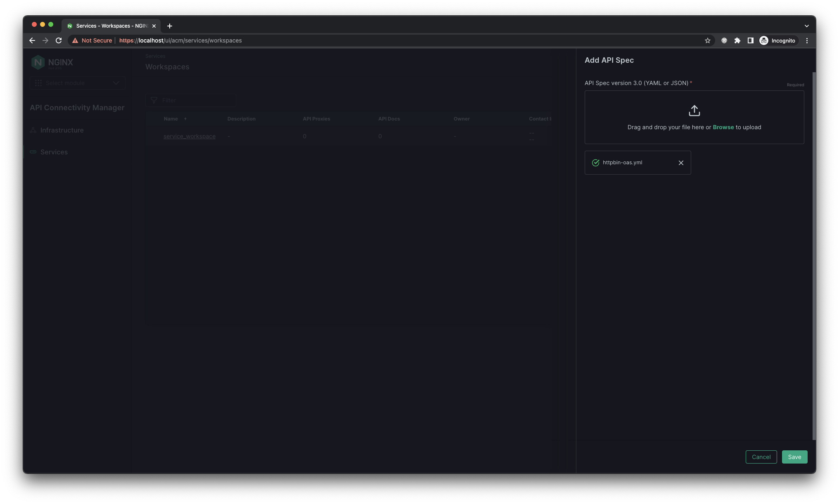Screen dimensions: 839x504
Task: Click the Add API Spec panel scrollbar
Action: (x=813, y=256)
